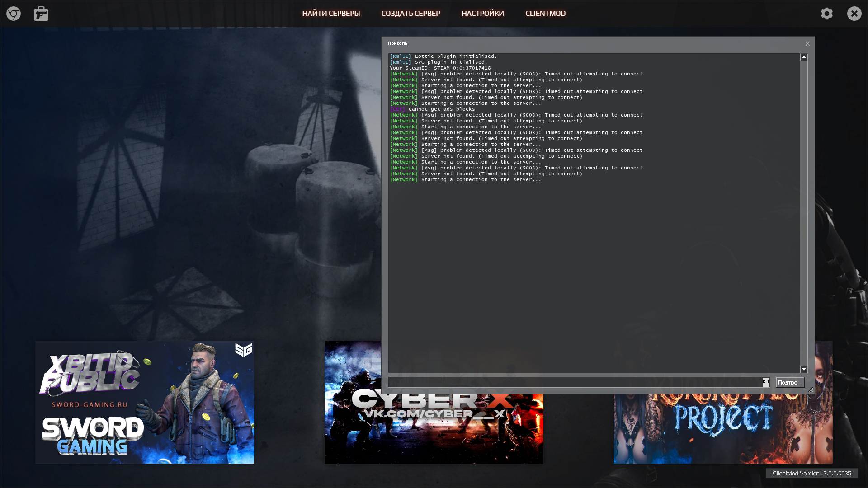This screenshot has height=488, width=868.
Task: Open the СОЗДАТЬ СЕРВЕР menu
Action: (410, 14)
